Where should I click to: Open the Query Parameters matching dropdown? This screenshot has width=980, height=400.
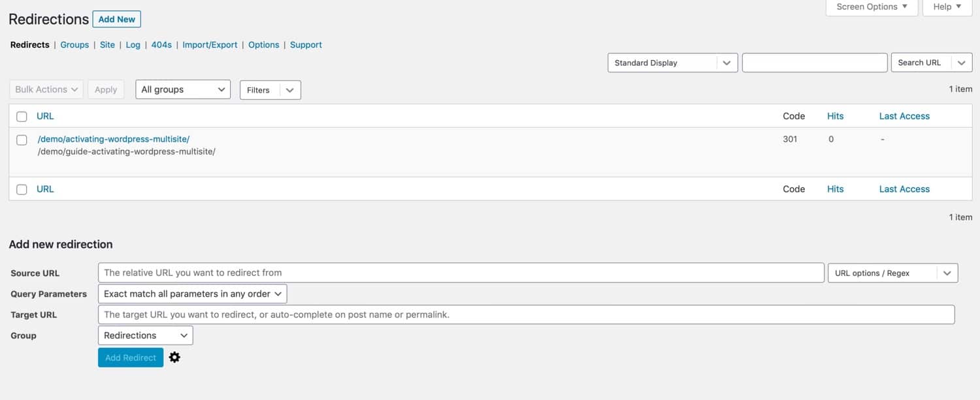(191, 293)
